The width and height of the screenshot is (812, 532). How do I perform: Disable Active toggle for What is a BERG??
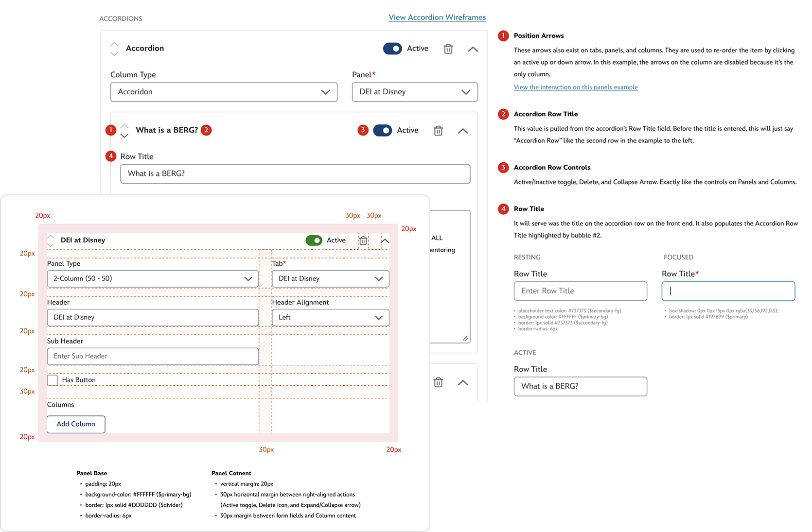tap(382, 130)
